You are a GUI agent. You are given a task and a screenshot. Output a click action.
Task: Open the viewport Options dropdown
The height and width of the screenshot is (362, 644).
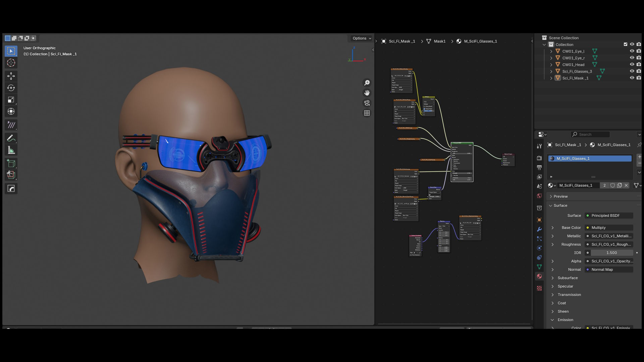pos(362,38)
